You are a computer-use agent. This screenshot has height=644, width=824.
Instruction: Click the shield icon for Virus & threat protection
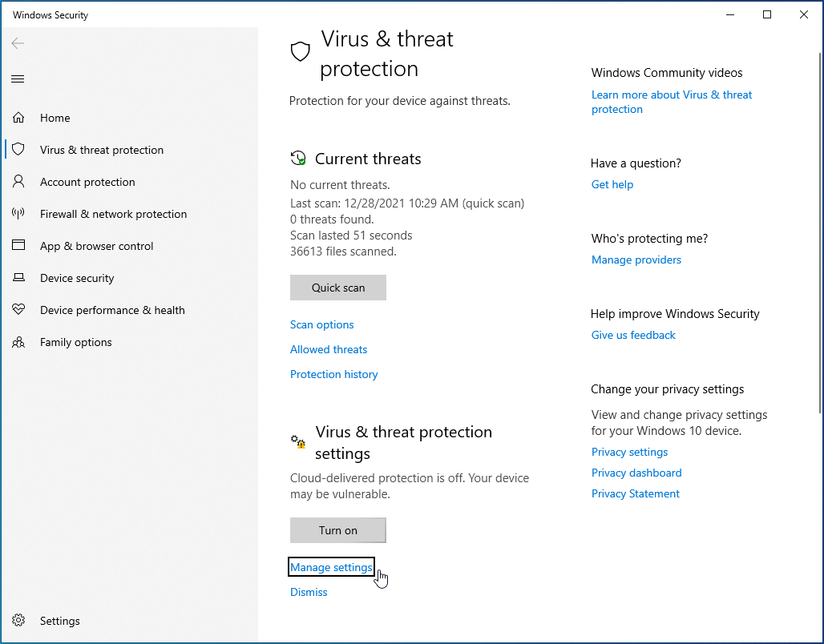(x=18, y=150)
